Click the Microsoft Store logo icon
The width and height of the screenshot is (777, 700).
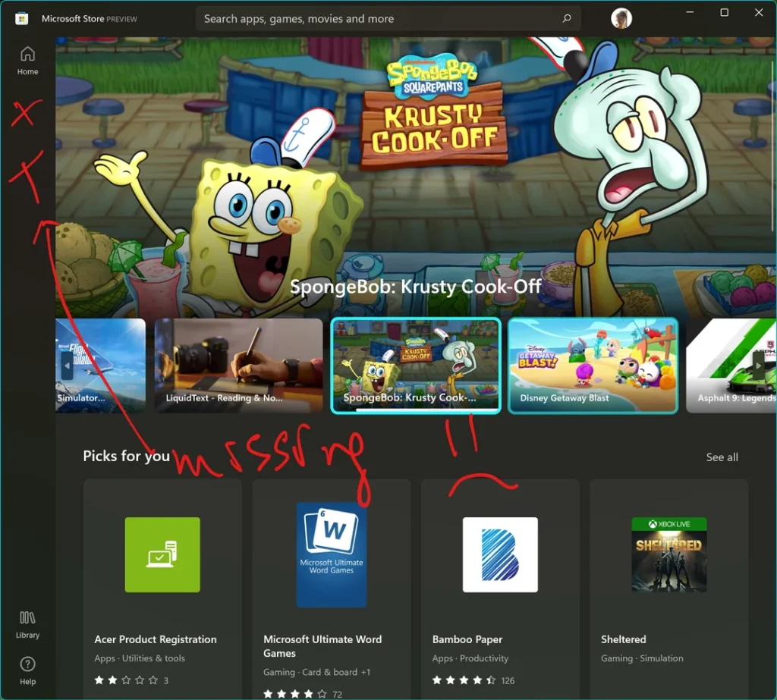21,19
